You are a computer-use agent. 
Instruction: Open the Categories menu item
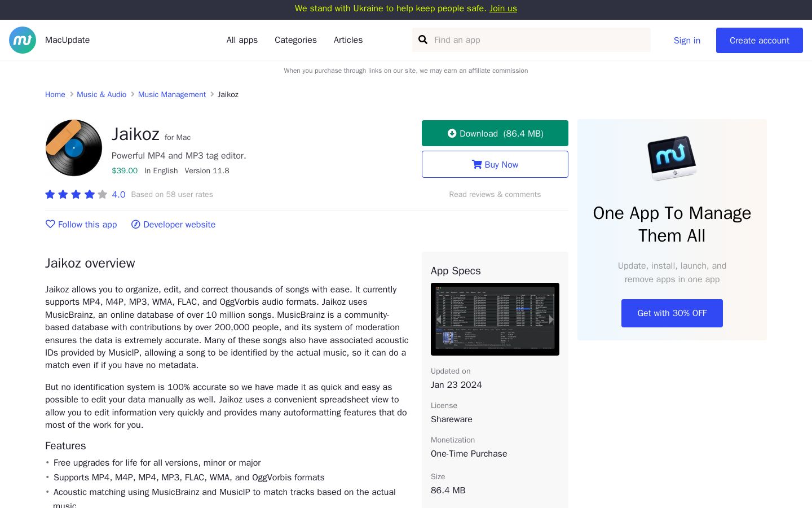(295, 40)
